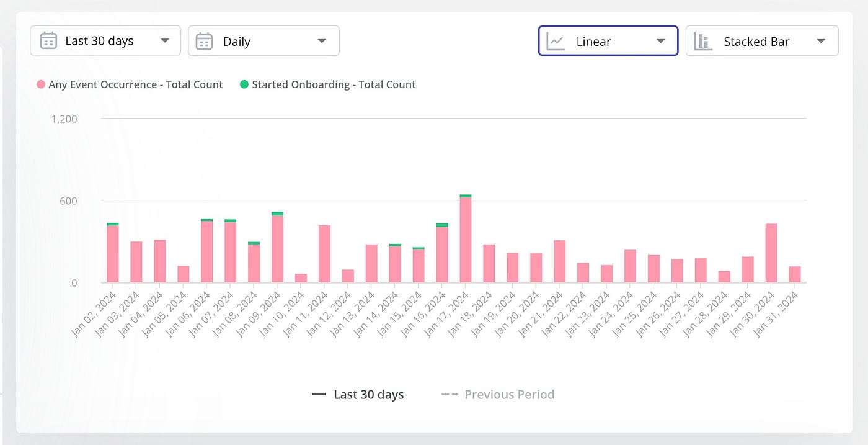
Task: Click the bar for Jan 02, 2024
Action: [113, 253]
